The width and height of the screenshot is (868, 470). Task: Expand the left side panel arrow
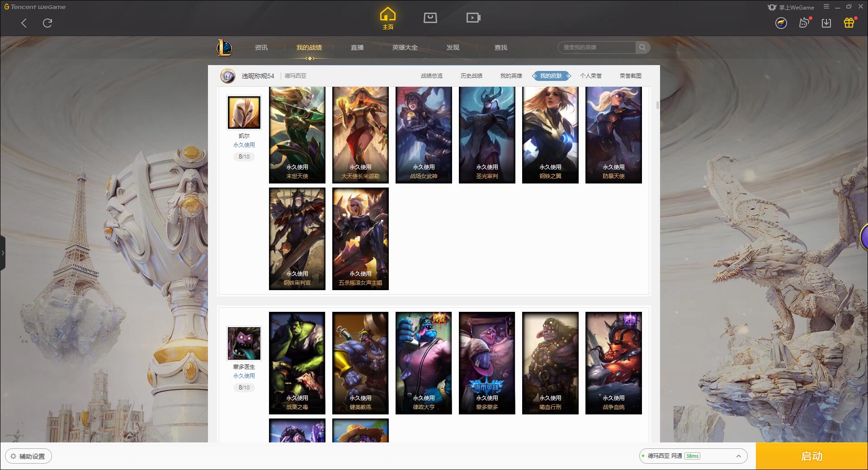click(x=3, y=253)
